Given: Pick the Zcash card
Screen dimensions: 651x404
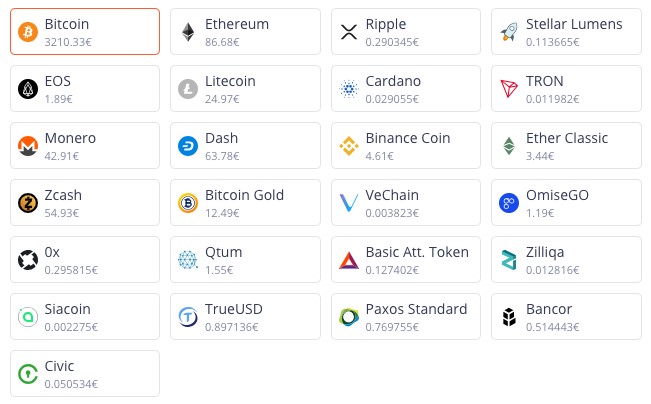Looking at the screenshot, I should (x=85, y=203).
